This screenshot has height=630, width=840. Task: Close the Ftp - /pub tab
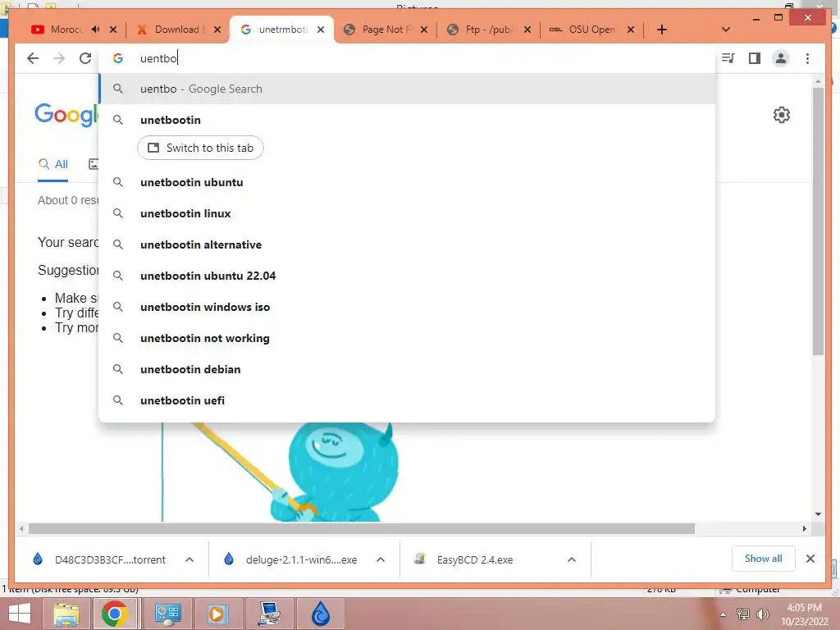pos(527,30)
